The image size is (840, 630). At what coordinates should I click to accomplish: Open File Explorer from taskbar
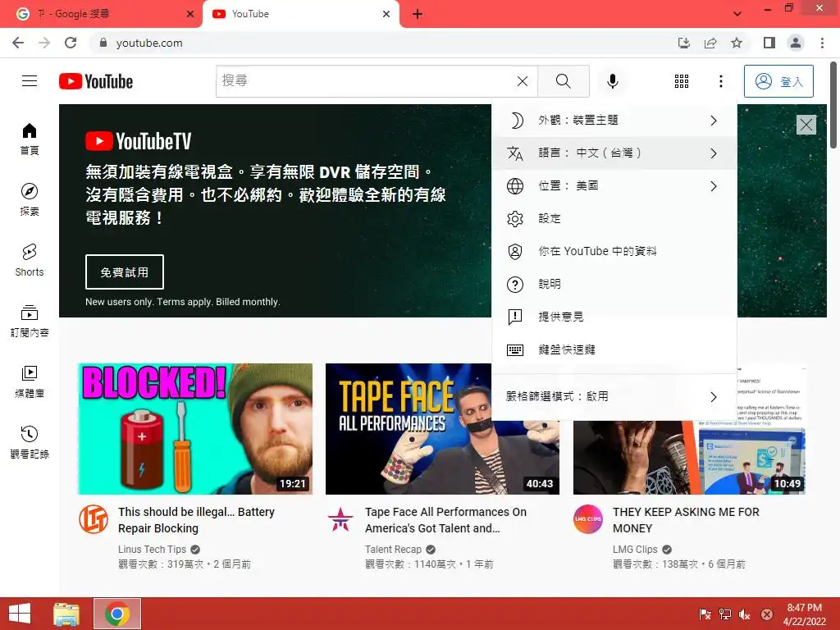(x=67, y=614)
